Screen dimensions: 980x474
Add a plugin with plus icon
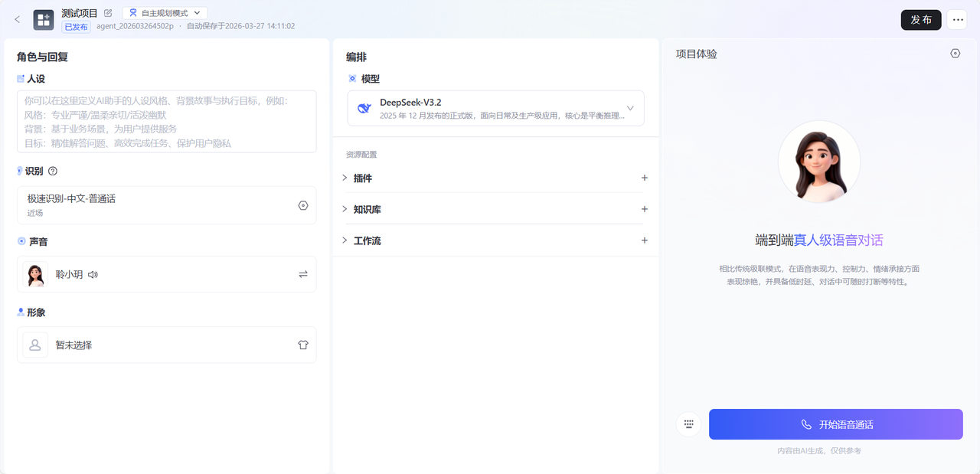point(644,178)
